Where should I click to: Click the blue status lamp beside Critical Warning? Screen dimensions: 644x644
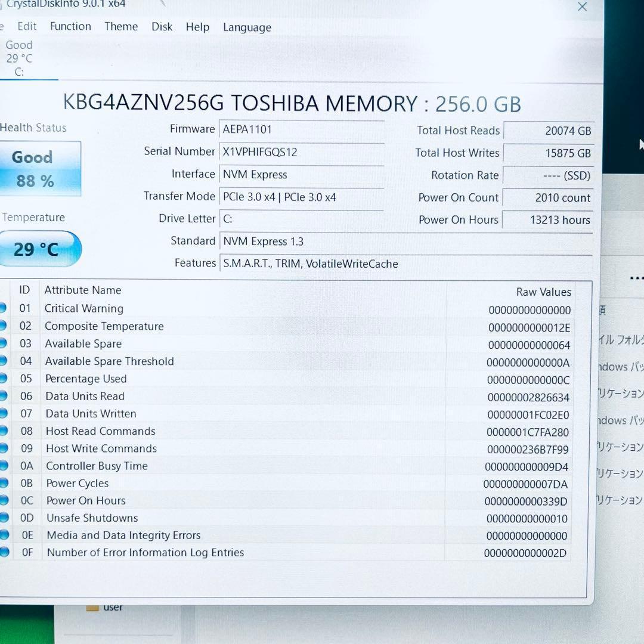pos(4,308)
